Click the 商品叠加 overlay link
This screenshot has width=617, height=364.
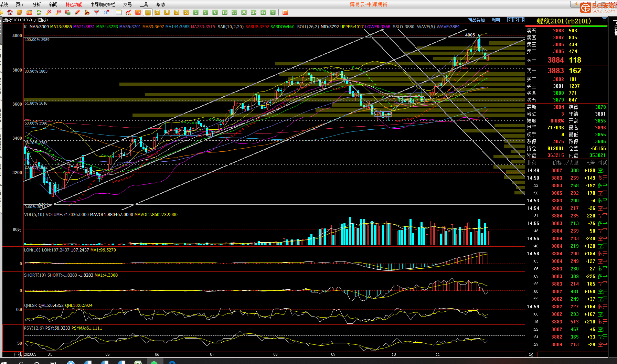click(477, 20)
